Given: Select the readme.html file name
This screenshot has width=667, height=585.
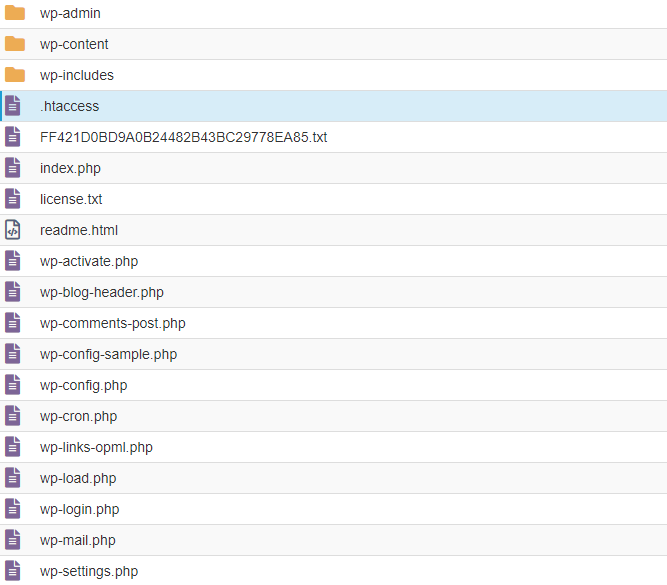Looking at the screenshot, I should [79, 230].
